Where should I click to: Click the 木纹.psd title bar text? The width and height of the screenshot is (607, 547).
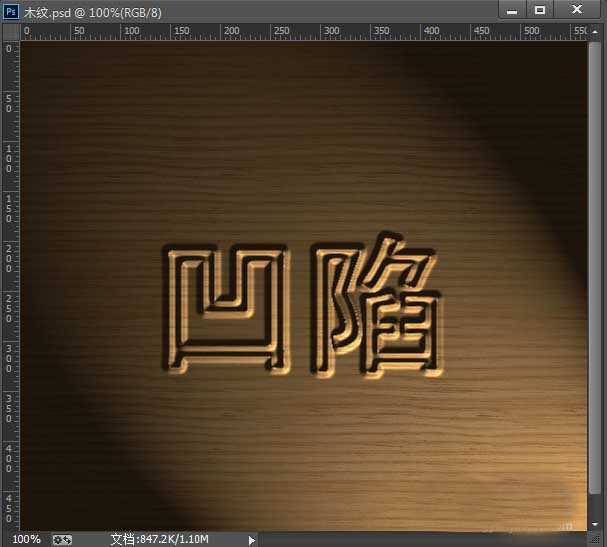coord(93,11)
